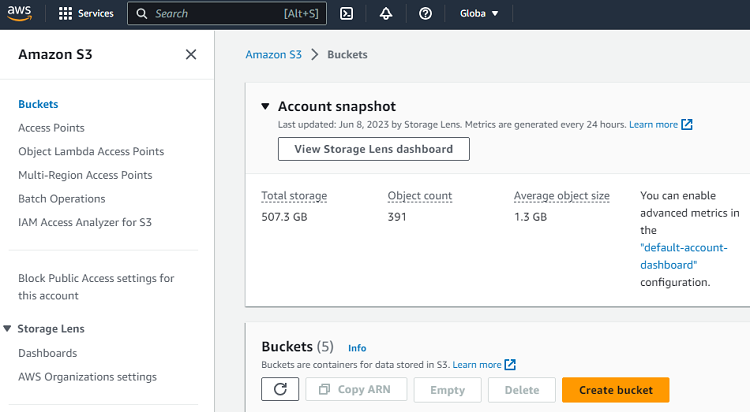750x412 pixels.
Task: Click the Amazon S3 breadcrumb link
Action: pos(273,55)
